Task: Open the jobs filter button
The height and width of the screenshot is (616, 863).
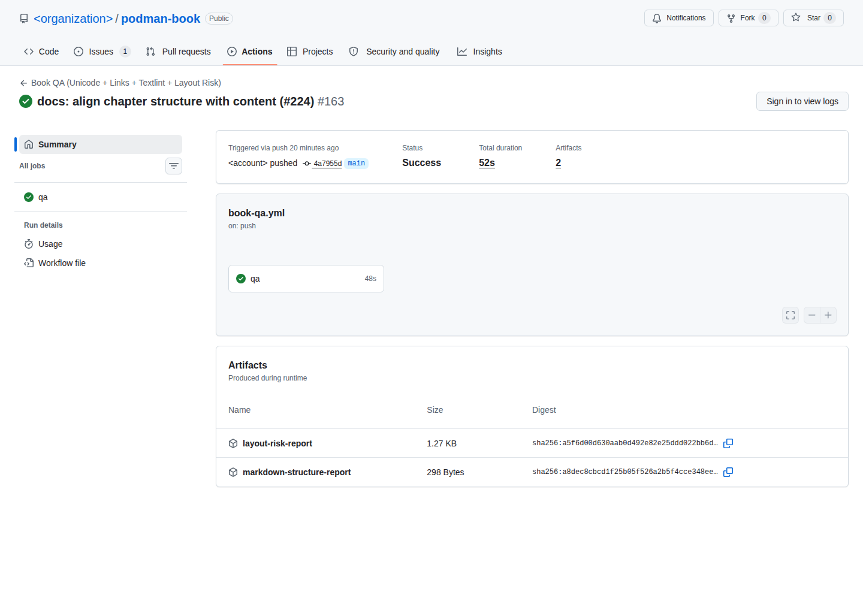Action: tap(174, 166)
